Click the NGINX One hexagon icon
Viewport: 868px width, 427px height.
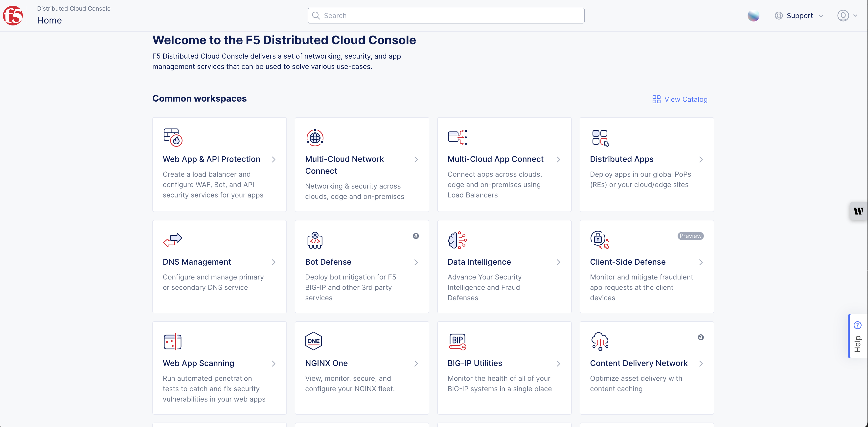coord(313,341)
